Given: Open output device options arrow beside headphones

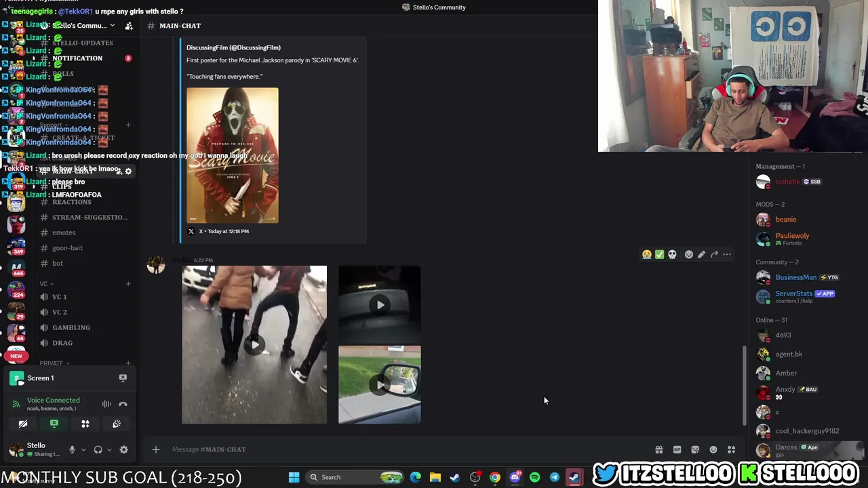Looking at the screenshot, I should pos(109,449).
